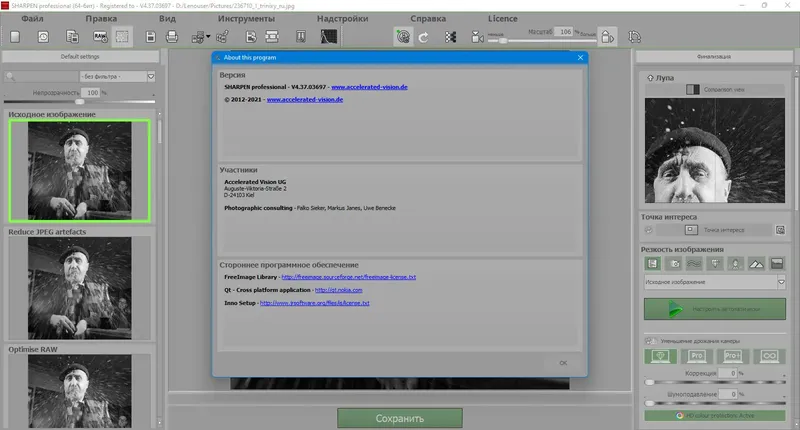The height and width of the screenshot is (430, 800).
Task: Select the camera sharpness category icon
Action: (674, 264)
